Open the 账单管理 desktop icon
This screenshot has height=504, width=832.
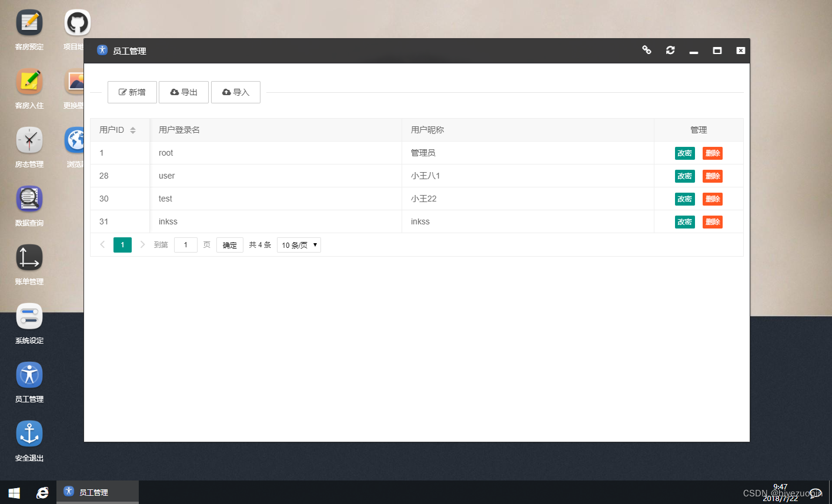pos(29,258)
